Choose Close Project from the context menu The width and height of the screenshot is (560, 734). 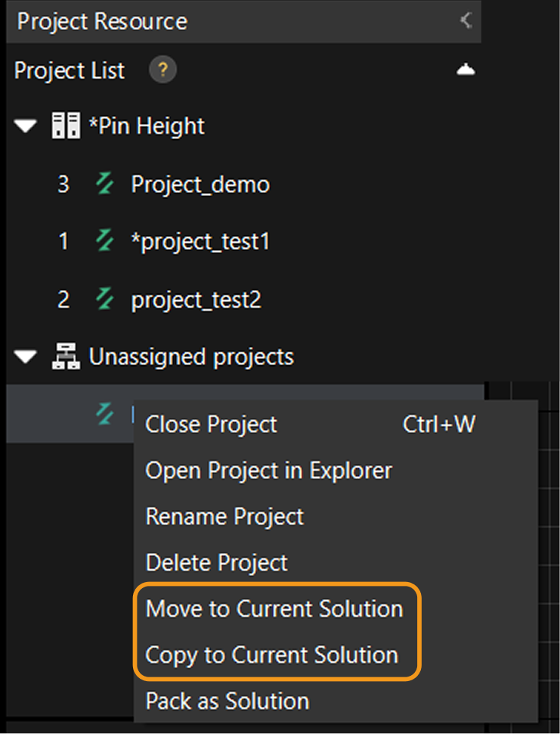point(212,424)
